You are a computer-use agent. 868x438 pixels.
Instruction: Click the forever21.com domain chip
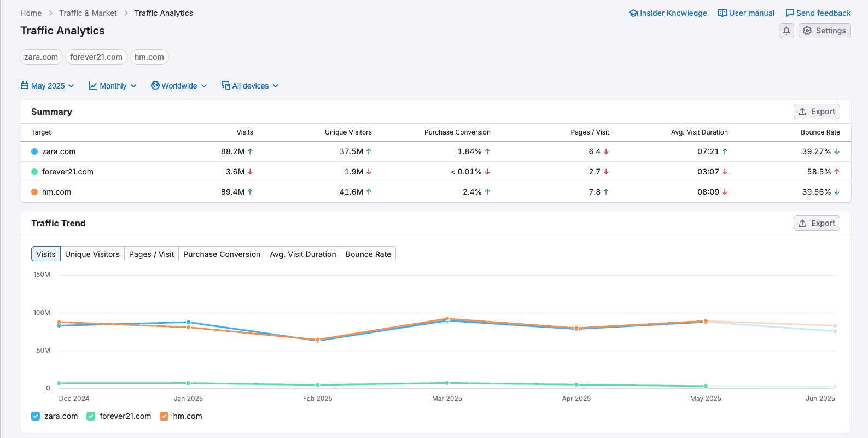[96, 57]
